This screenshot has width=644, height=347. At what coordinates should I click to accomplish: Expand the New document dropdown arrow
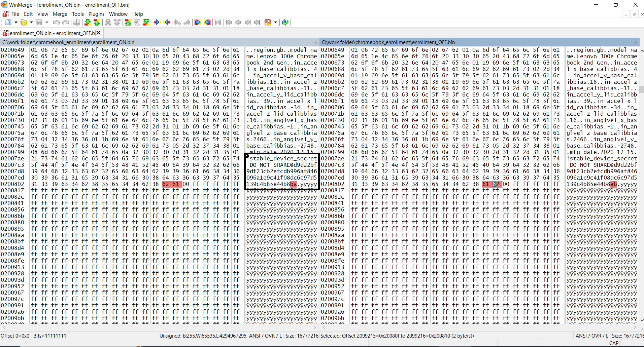click(15, 23)
